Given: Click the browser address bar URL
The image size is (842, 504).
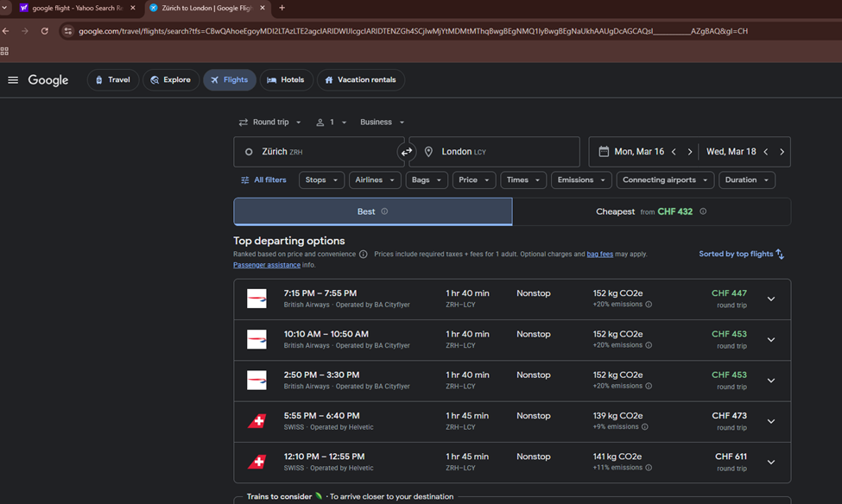Looking at the screenshot, I should tap(413, 31).
